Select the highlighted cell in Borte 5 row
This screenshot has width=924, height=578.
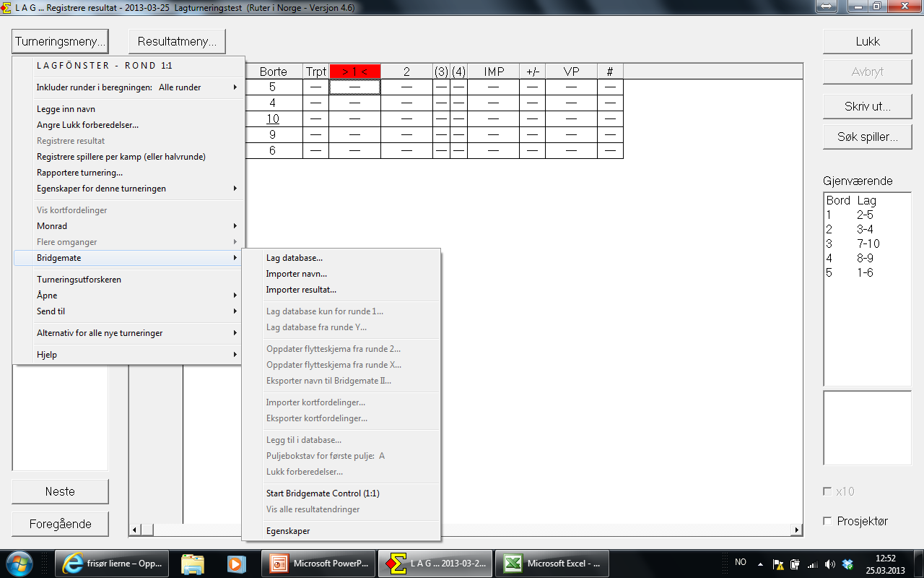354,87
